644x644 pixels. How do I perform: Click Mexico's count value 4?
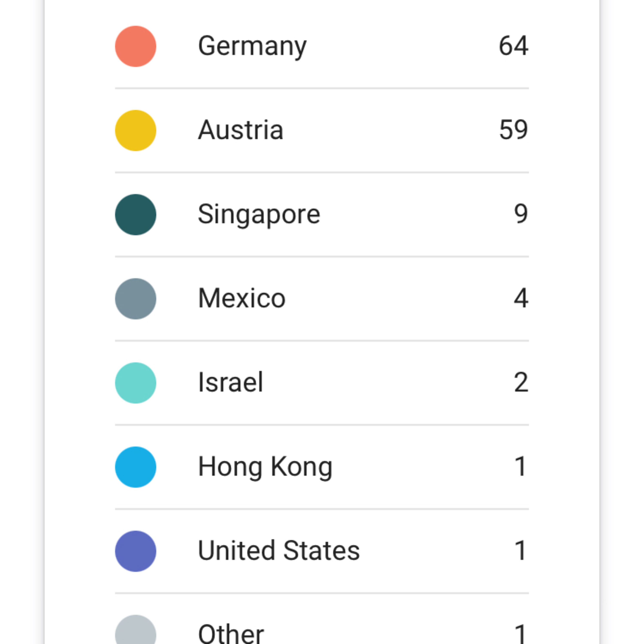pyautogui.click(x=521, y=299)
